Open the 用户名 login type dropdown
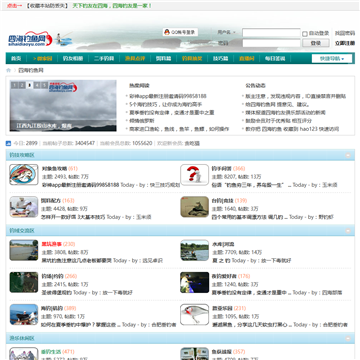Viewport: 360px width, 360px height. pyautogui.click(x=227, y=32)
